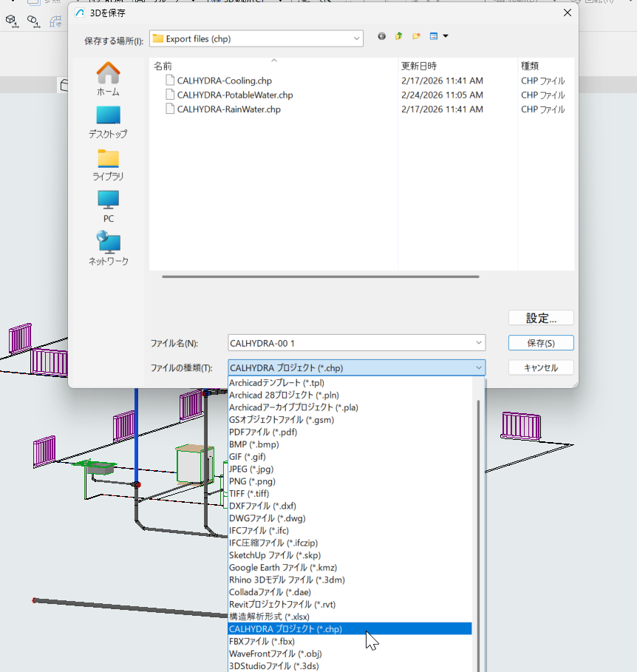637x672 pixels.
Task: Select CALHYDRA プロジェクト (*.chp) in list
Action: point(350,629)
